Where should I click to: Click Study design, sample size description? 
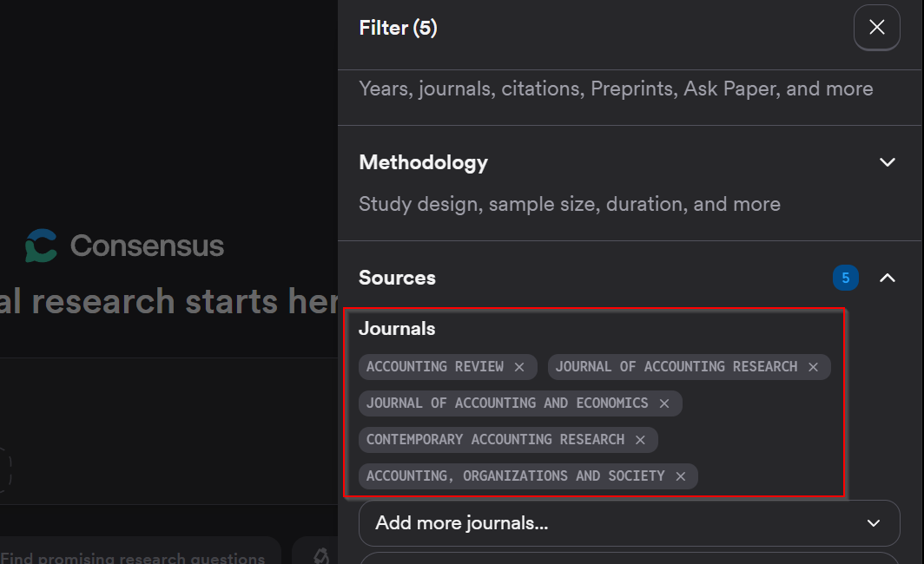pos(570,204)
